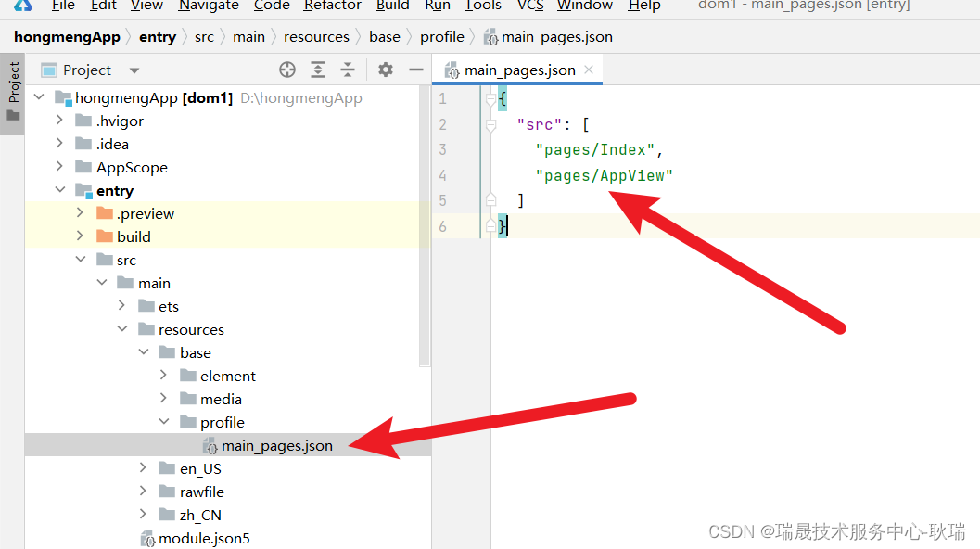Select main_pages.json in project tree
980x549 pixels.
[x=227, y=445]
